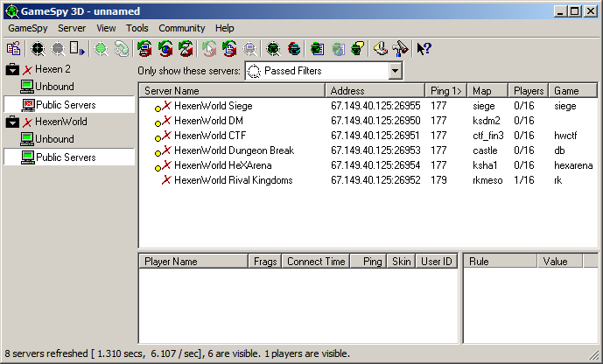
Task: Click the refresh icon showing a computer
Action: pos(144,49)
